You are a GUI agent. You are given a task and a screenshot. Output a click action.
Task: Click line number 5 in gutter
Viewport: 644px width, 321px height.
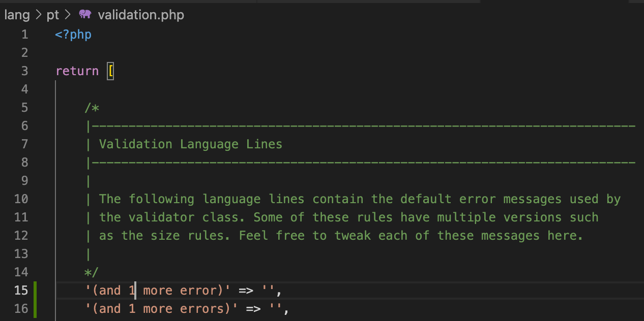point(25,108)
